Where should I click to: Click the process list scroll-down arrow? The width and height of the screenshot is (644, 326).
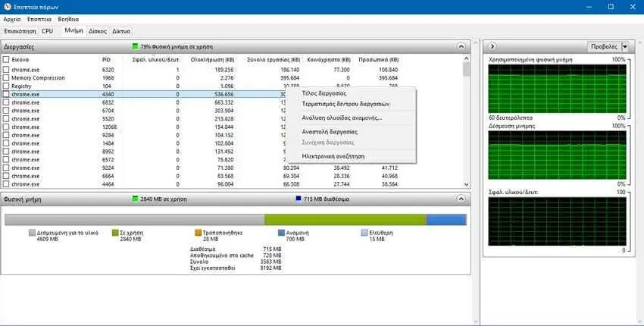pos(466,185)
